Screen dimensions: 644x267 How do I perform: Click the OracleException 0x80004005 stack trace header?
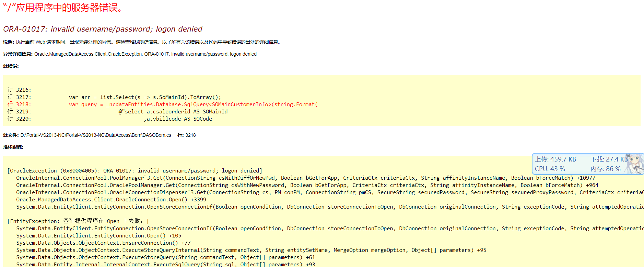tap(134, 171)
